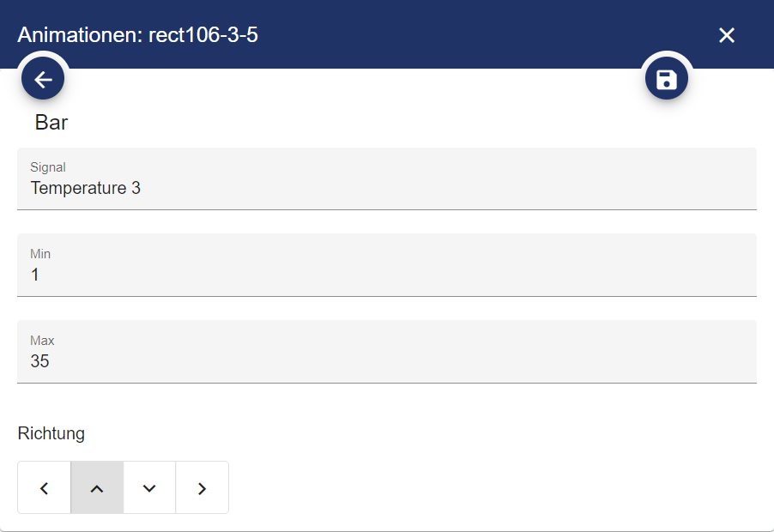Choose the downward direction chevron

tap(149, 488)
